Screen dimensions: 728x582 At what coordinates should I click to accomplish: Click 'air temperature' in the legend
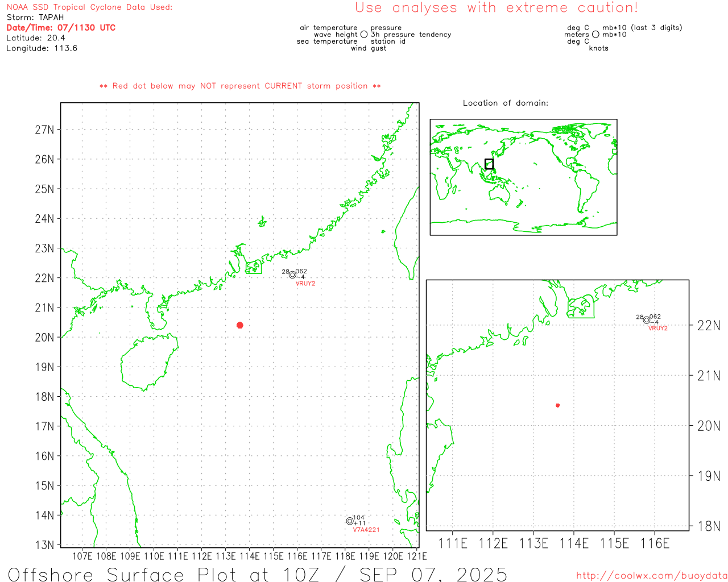point(329,28)
